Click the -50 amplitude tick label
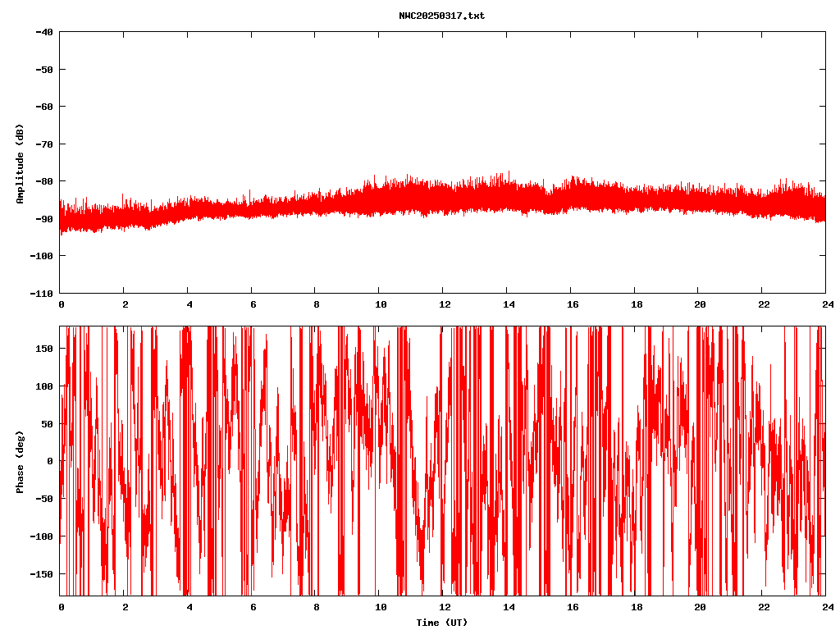840x630 pixels. click(x=44, y=70)
